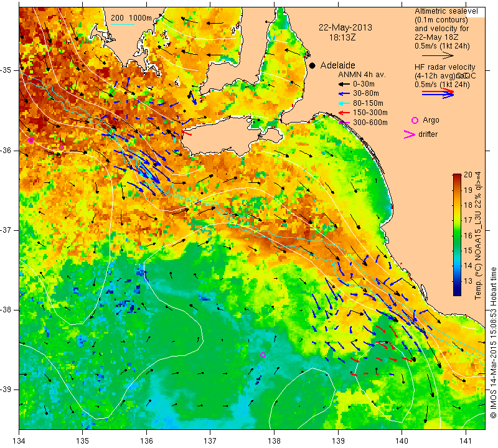Image resolution: width=498 pixels, height=448 pixels.
Task: Click the colorbar tick label '13'
Action: (x=468, y=281)
